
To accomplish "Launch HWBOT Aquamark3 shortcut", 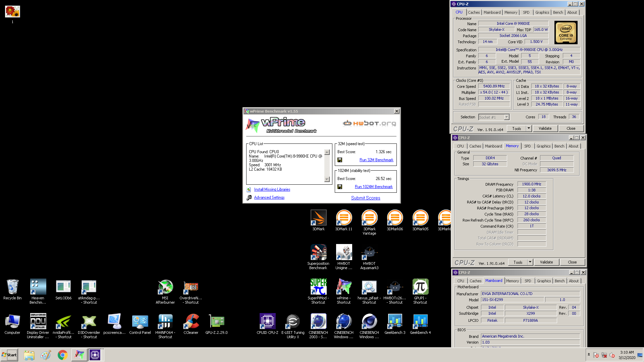I will pyautogui.click(x=369, y=257).
